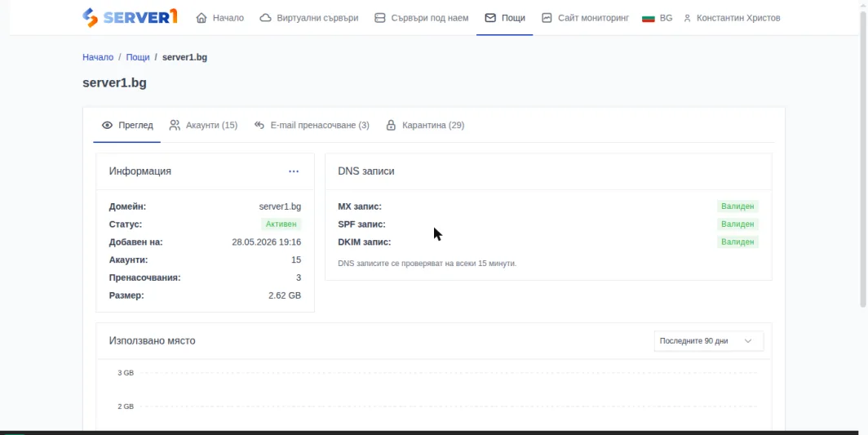Viewport: 868px width, 435px height.
Task: Click the lock icon on Карантина tab
Action: click(x=391, y=125)
